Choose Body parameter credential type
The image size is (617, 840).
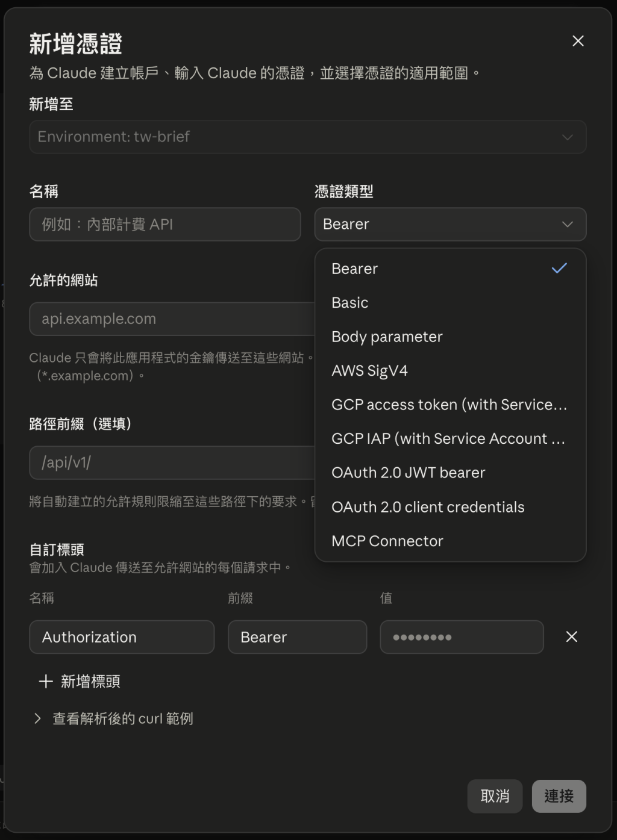(x=450, y=337)
